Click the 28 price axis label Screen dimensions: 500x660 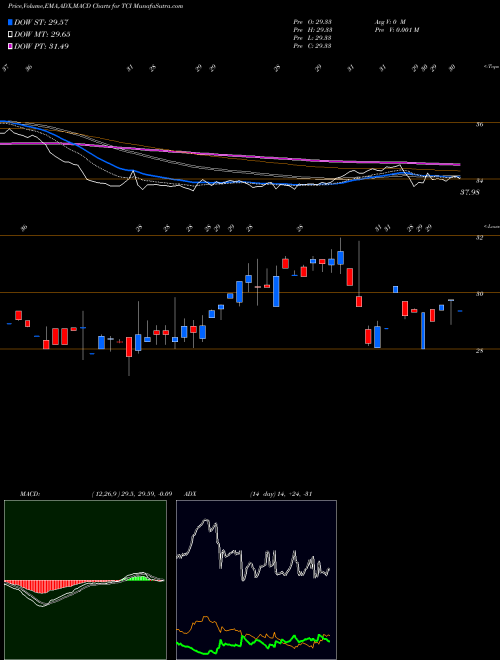pos(479,351)
